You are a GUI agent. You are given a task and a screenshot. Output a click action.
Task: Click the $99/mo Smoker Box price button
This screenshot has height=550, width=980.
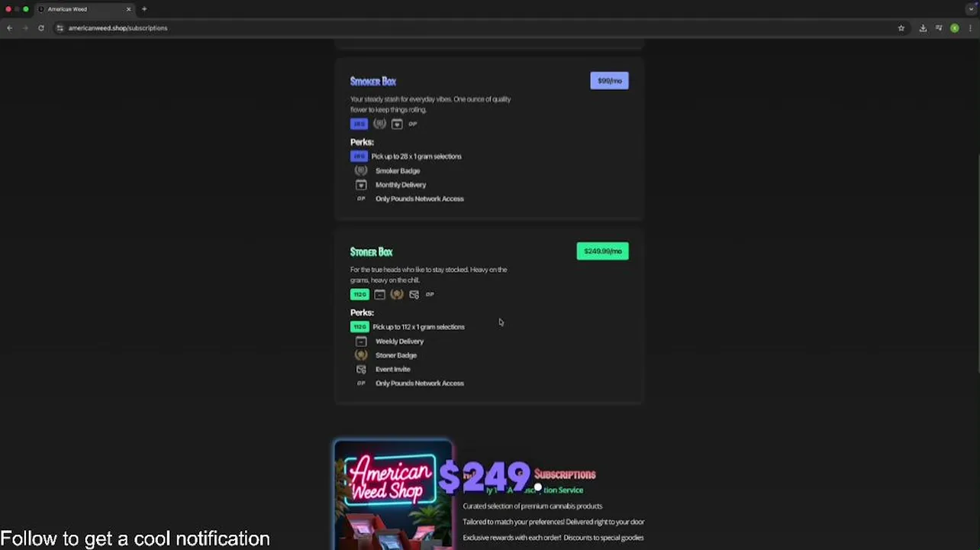(609, 81)
